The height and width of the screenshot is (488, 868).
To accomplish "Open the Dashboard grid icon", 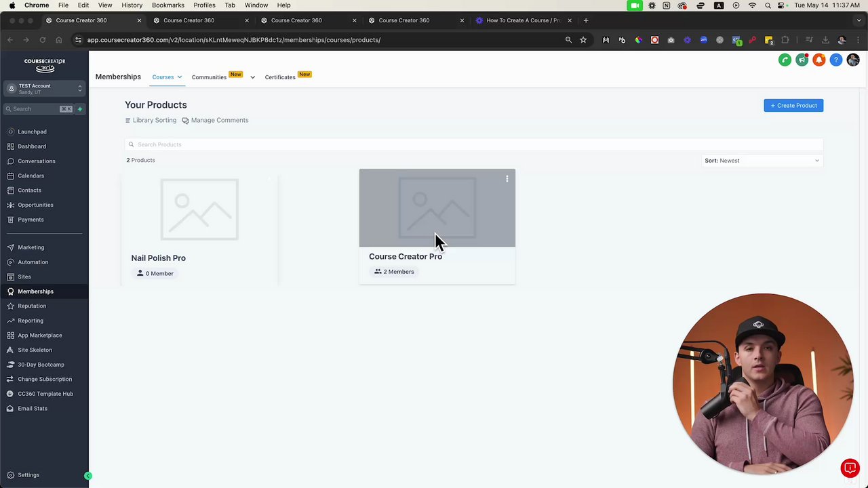I will (x=11, y=146).
